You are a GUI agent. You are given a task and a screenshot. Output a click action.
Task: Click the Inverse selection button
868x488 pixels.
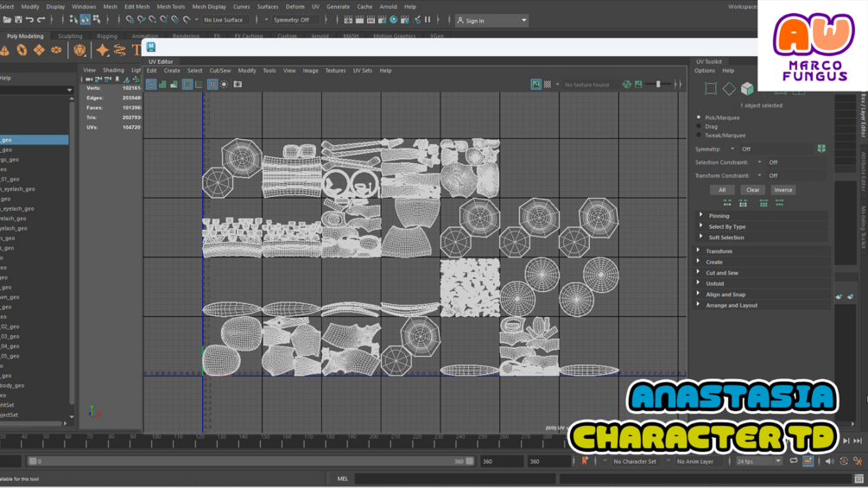coord(782,190)
